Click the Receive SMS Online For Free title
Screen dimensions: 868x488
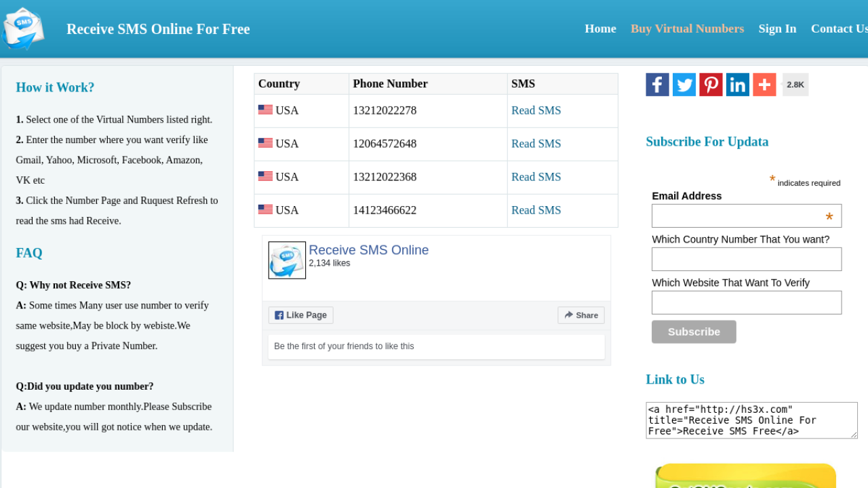point(158,29)
